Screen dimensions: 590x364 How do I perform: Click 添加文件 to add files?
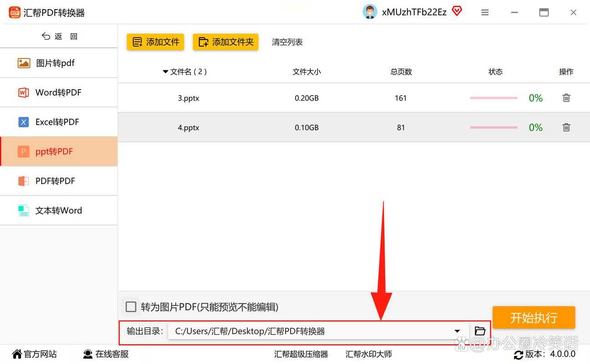[155, 41]
